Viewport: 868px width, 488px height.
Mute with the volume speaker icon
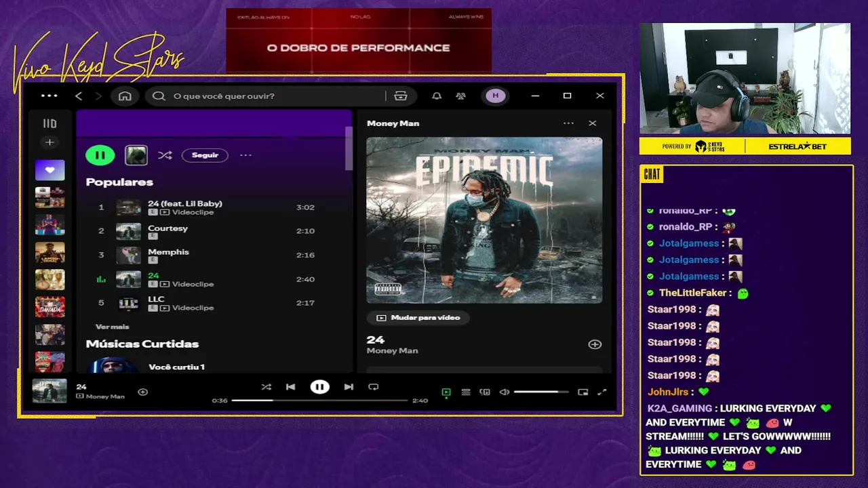(505, 392)
